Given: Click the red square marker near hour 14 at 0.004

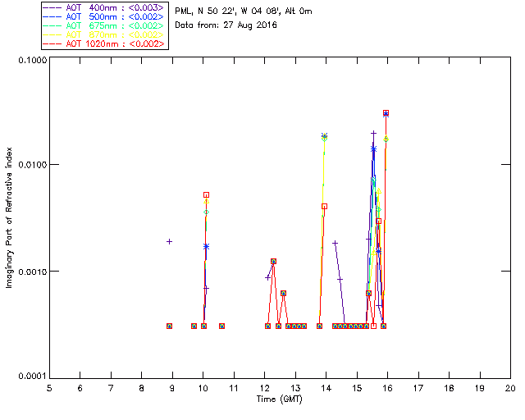Looking at the screenshot, I should [x=324, y=207].
